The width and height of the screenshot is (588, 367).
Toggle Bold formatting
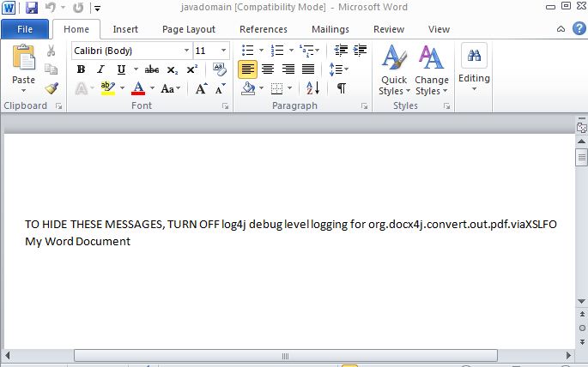82,69
